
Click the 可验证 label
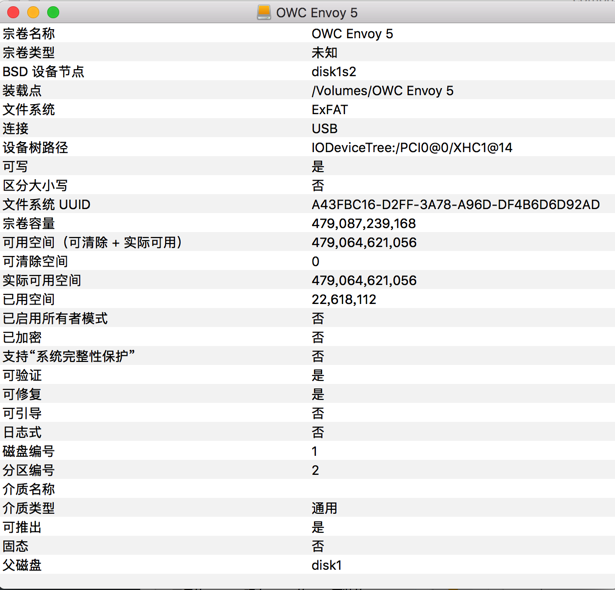[x=22, y=375]
